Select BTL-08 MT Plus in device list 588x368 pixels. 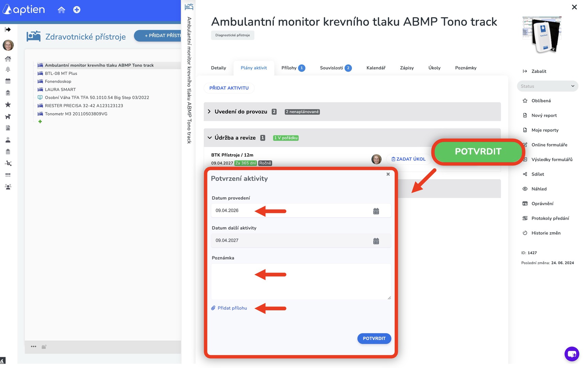pyautogui.click(x=61, y=73)
